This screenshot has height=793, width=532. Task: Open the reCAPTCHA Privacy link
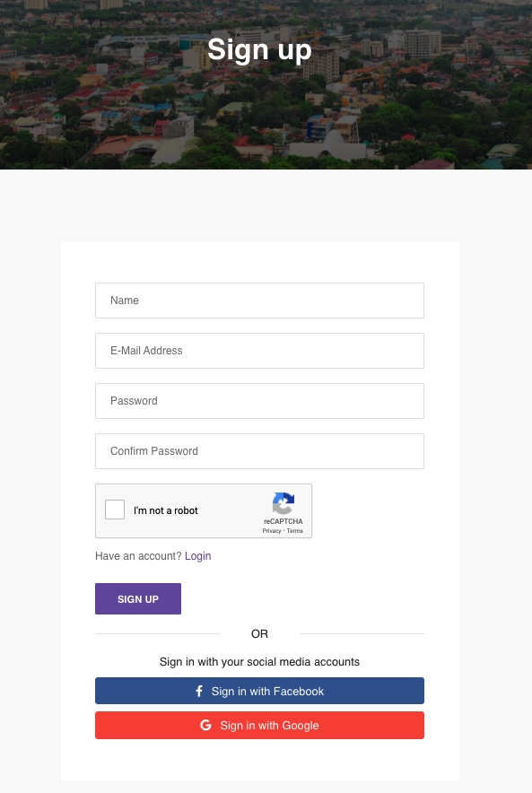click(x=272, y=531)
